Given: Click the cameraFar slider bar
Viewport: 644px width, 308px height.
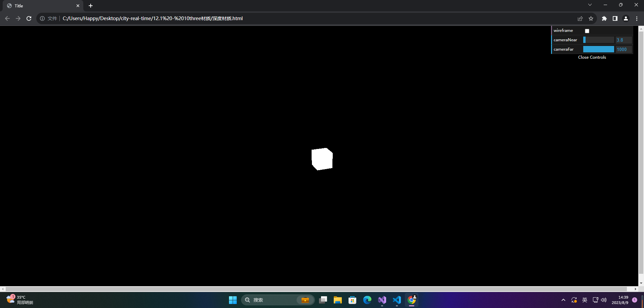Looking at the screenshot, I should click(x=598, y=49).
